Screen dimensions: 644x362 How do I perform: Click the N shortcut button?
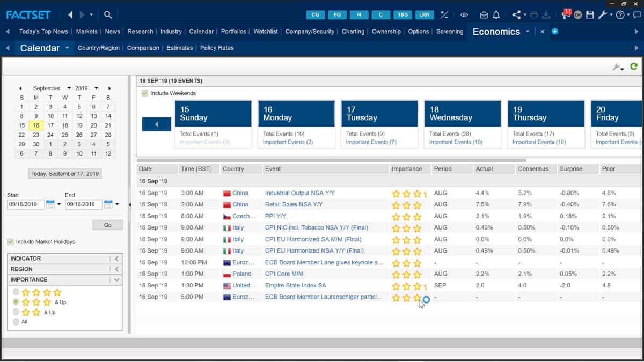pos(359,15)
